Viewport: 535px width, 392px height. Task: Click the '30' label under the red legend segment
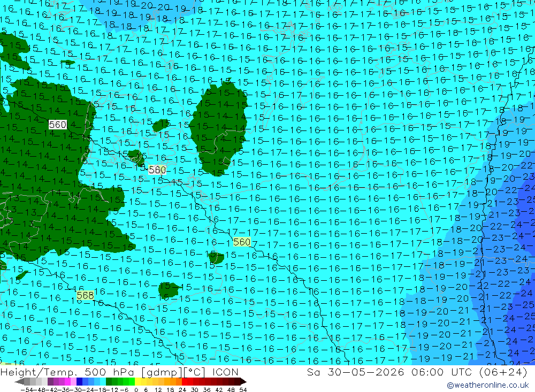(x=195, y=390)
